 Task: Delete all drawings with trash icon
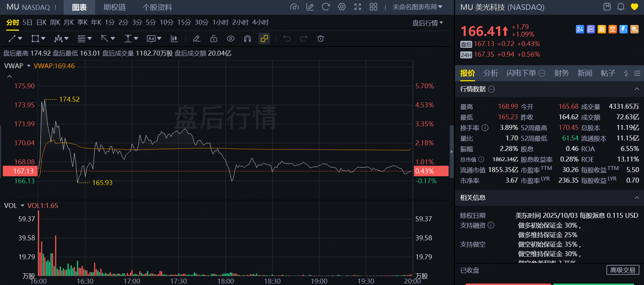point(320,38)
